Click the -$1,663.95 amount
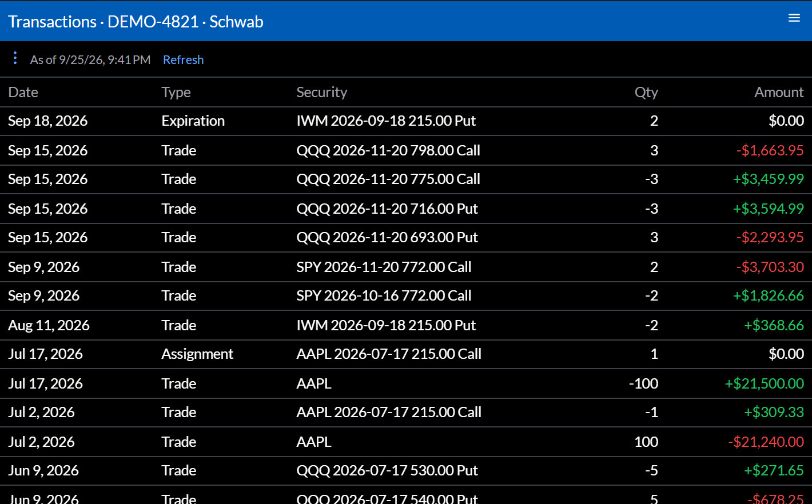The width and height of the screenshot is (812, 504). tap(770, 150)
